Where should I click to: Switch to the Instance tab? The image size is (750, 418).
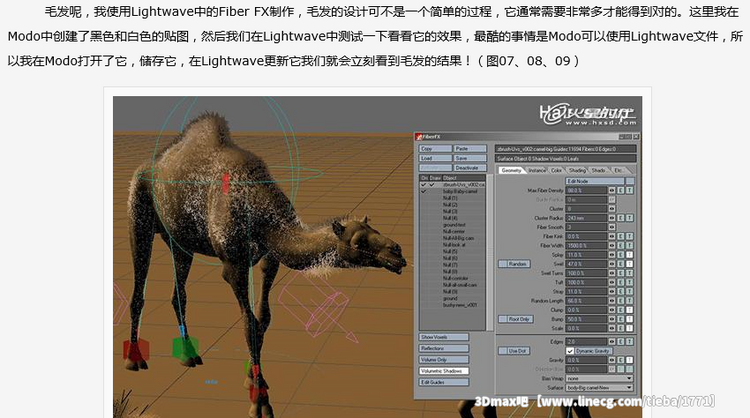pos(537,170)
